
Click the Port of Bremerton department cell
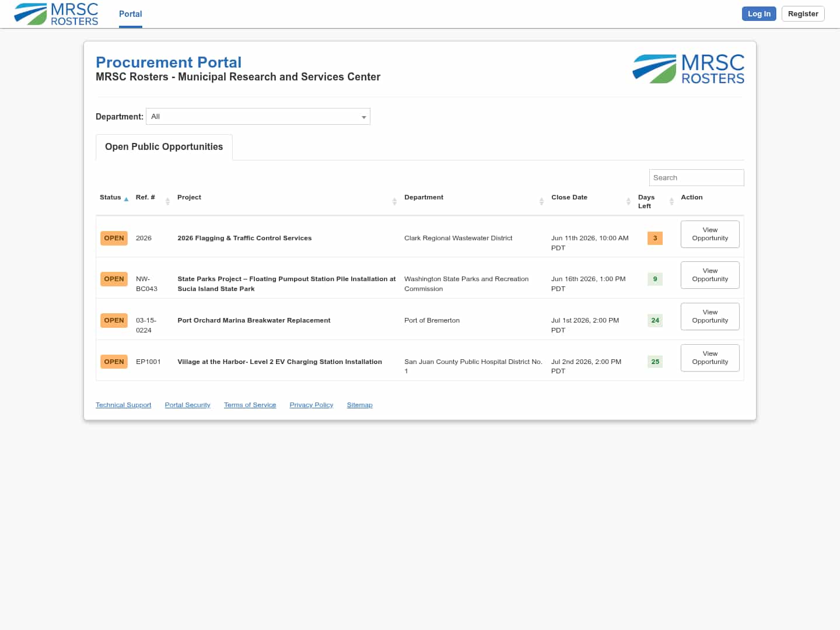point(432,320)
